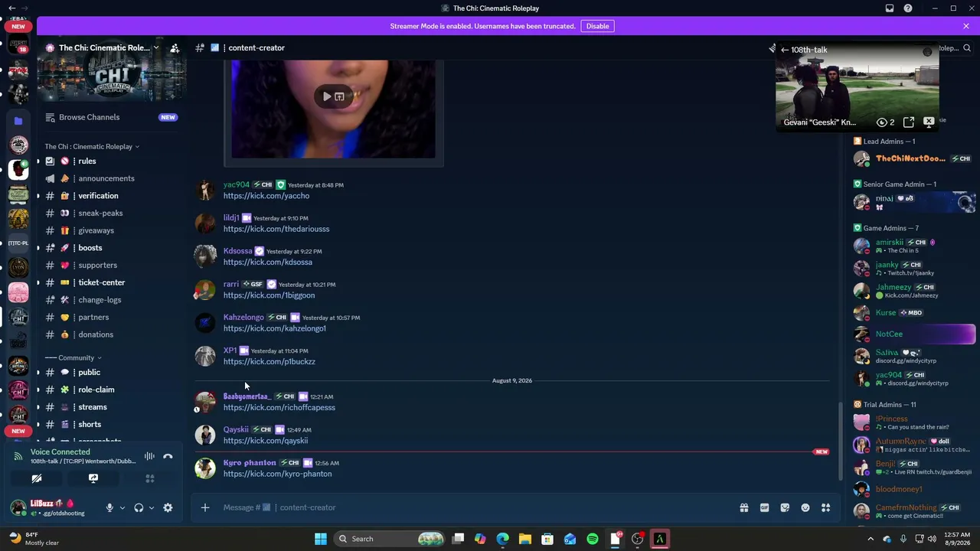
Task: Show hidden system tray icons
Action: pyautogui.click(x=871, y=539)
